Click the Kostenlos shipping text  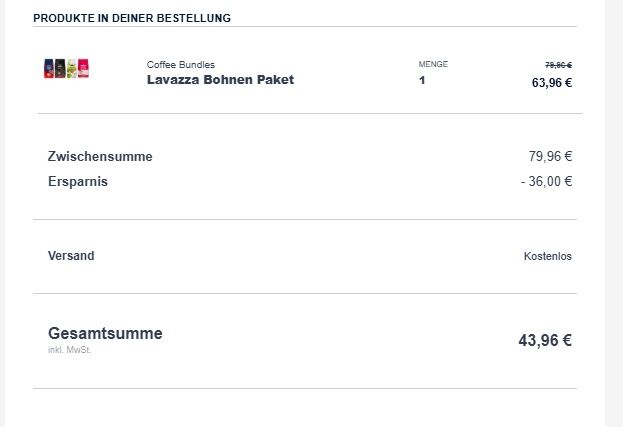548,256
